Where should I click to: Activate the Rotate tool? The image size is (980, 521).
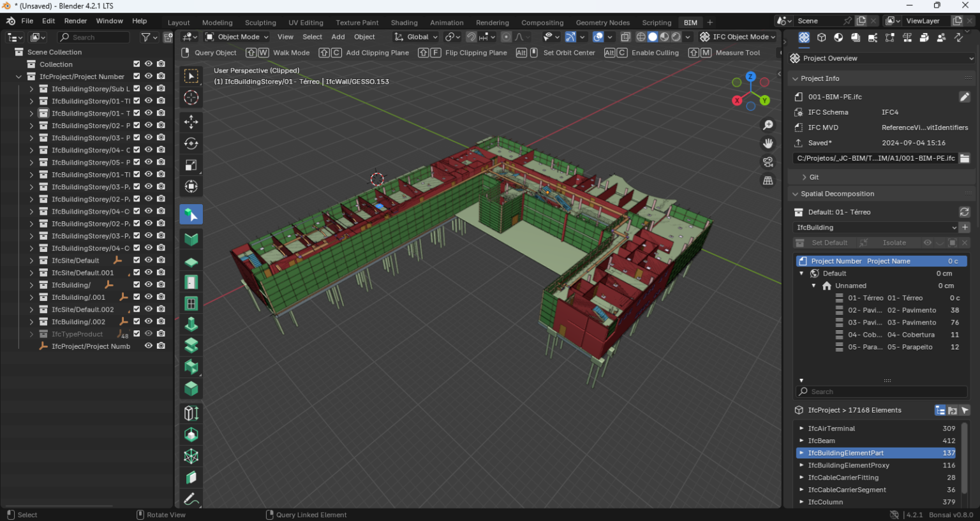[191, 143]
